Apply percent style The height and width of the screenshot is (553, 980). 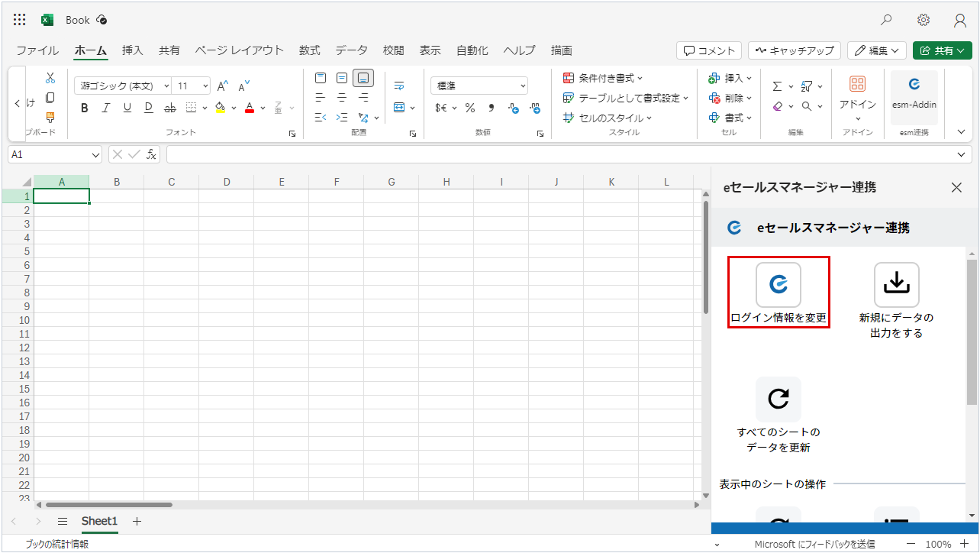tap(470, 108)
